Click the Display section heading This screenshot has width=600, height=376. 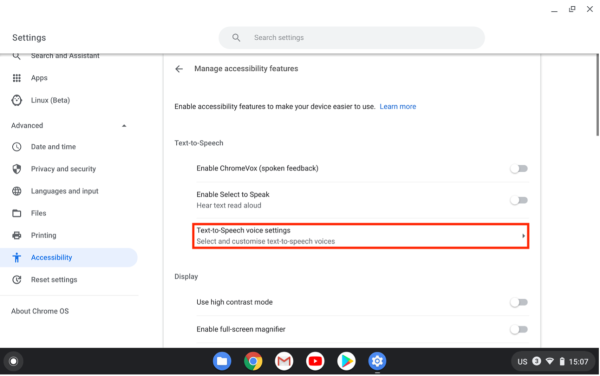(x=186, y=277)
